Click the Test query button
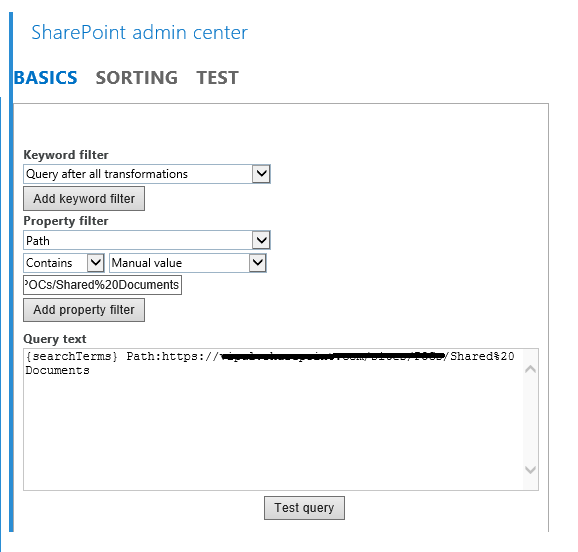578x552 pixels. pyautogui.click(x=304, y=508)
